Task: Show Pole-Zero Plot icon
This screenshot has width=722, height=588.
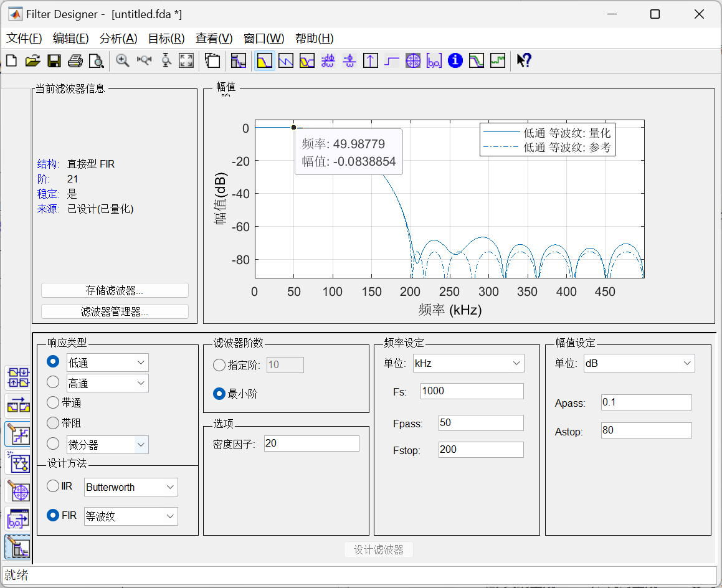Action: click(x=413, y=60)
